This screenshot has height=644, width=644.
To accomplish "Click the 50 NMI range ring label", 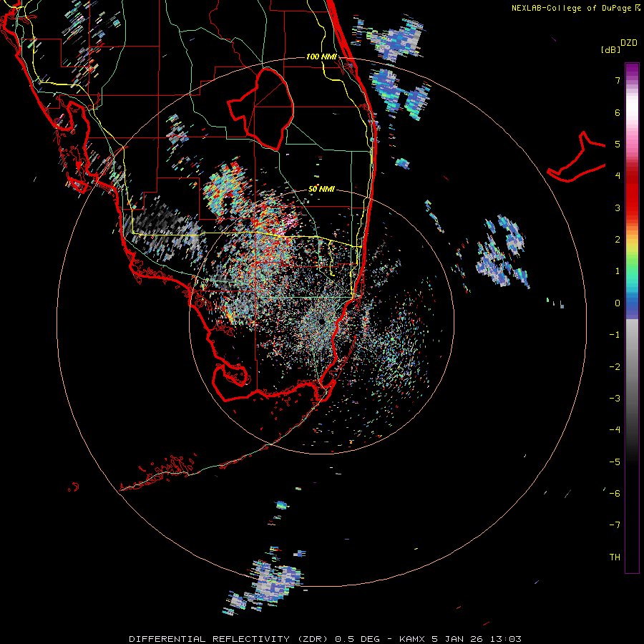I will point(321,189).
